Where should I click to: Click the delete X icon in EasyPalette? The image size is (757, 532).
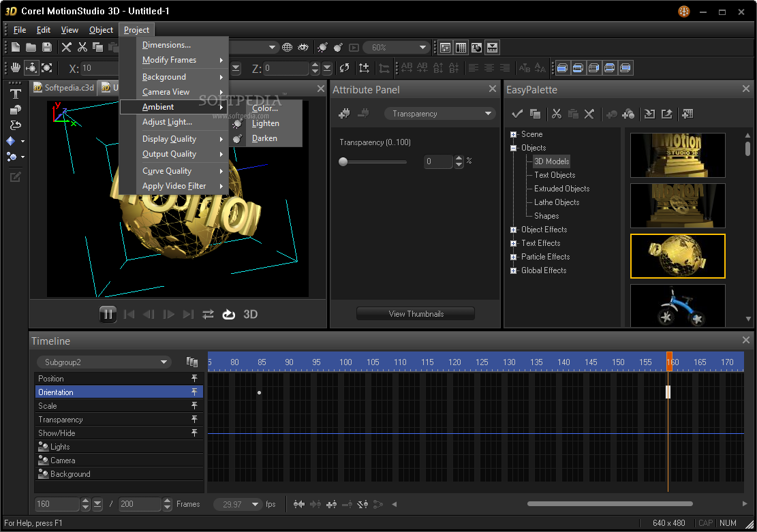click(589, 114)
